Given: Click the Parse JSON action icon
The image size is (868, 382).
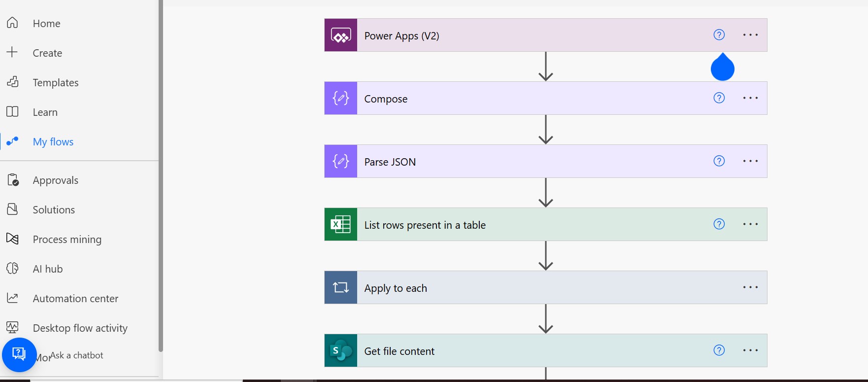Looking at the screenshot, I should pos(341,161).
